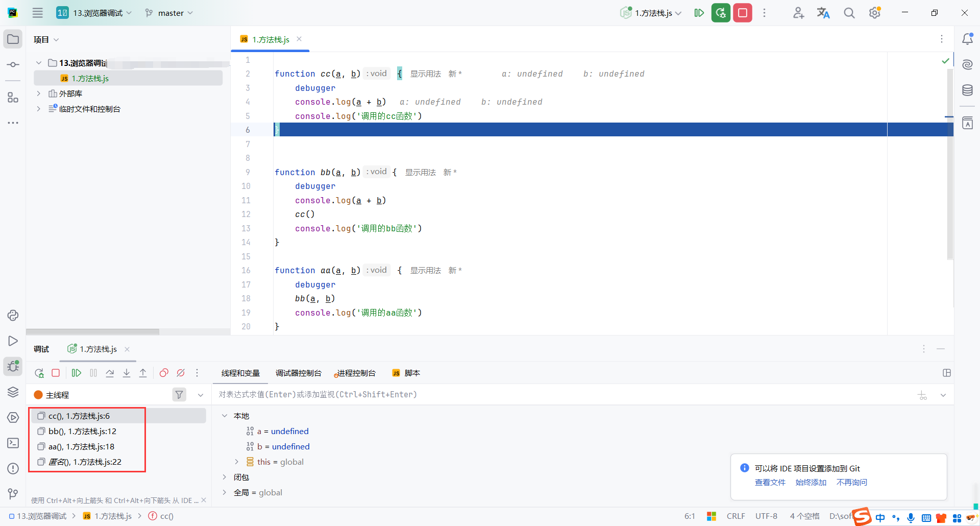Expand 临时文件和控制台 tree node
Screen dimensions: 980x526
click(39, 109)
